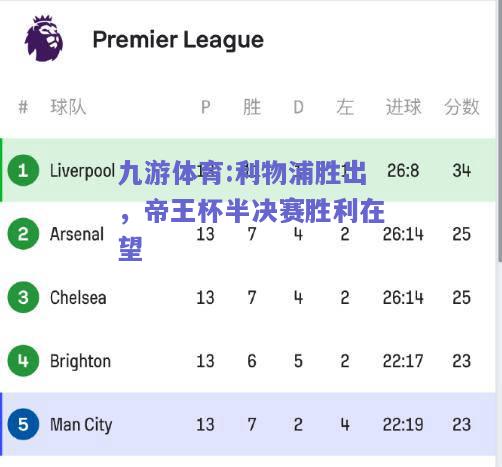This screenshot has height=467, width=502.
Task: Click the P matches-played column header
Action: (206, 107)
